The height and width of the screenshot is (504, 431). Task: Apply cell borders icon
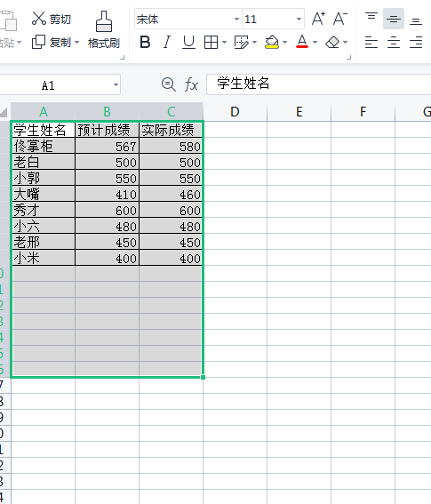211,42
